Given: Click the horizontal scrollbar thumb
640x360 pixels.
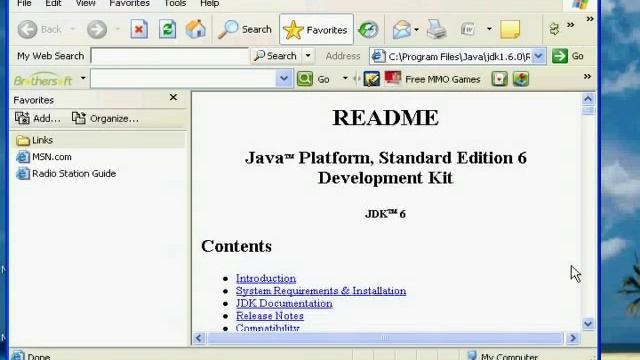Looking at the screenshot, I should tap(385, 338).
